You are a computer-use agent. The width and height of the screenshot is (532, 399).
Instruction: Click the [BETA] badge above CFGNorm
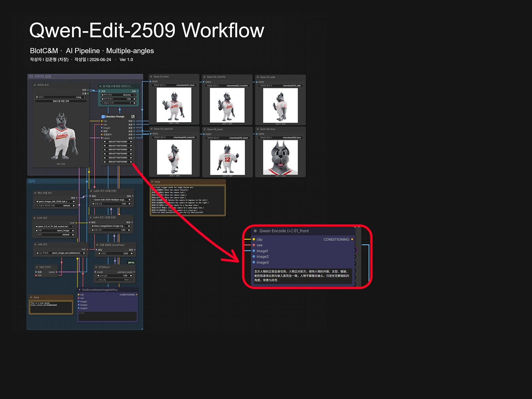pyautogui.click(x=131, y=263)
